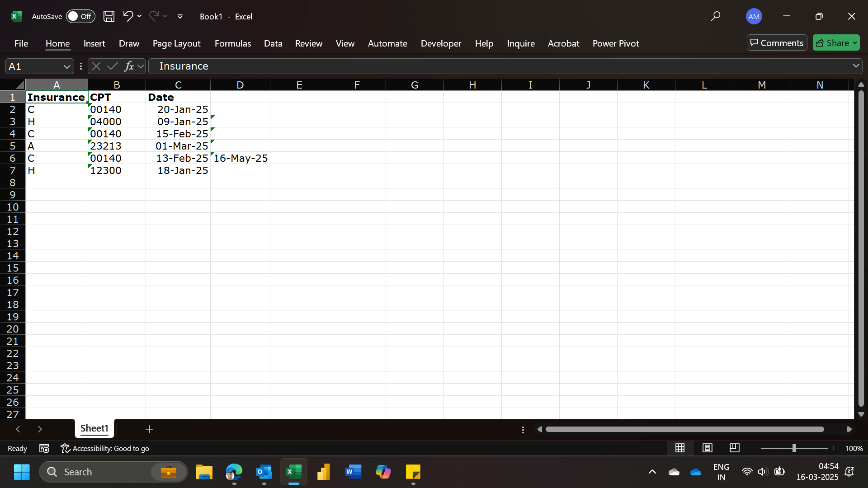868x488 pixels.
Task: Click the Insert Function fx icon
Action: click(x=129, y=66)
